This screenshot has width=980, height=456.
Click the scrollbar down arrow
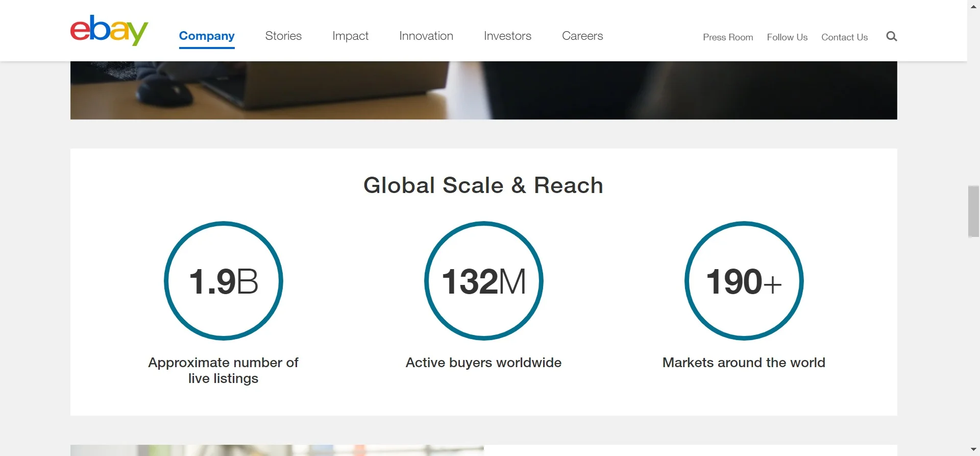pyautogui.click(x=973, y=450)
